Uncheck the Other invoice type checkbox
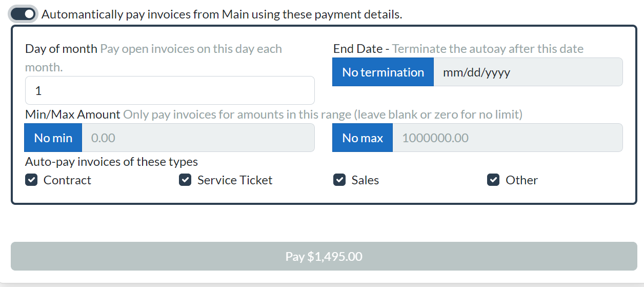Image resolution: width=644 pixels, height=287 pixels. click(493, 180)
